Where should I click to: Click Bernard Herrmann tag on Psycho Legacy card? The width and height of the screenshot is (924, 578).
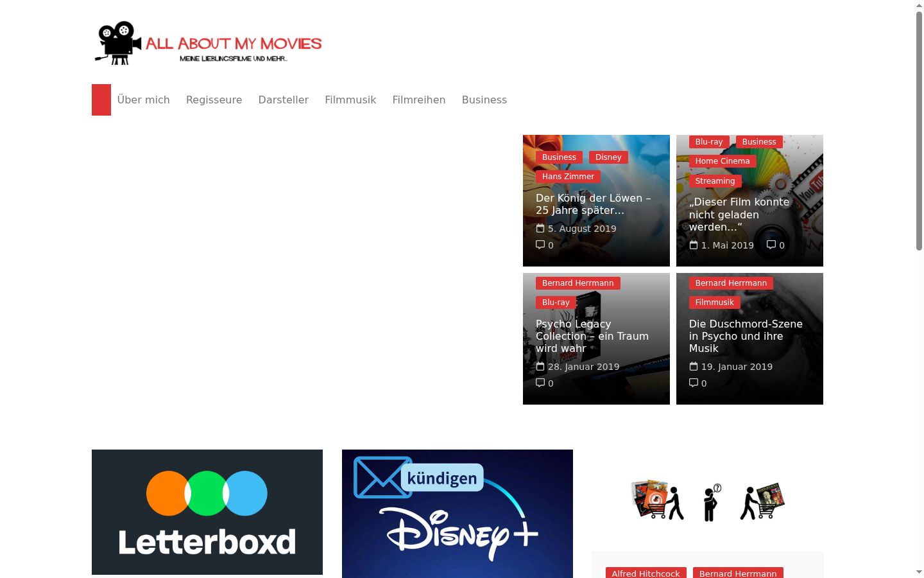578,283
